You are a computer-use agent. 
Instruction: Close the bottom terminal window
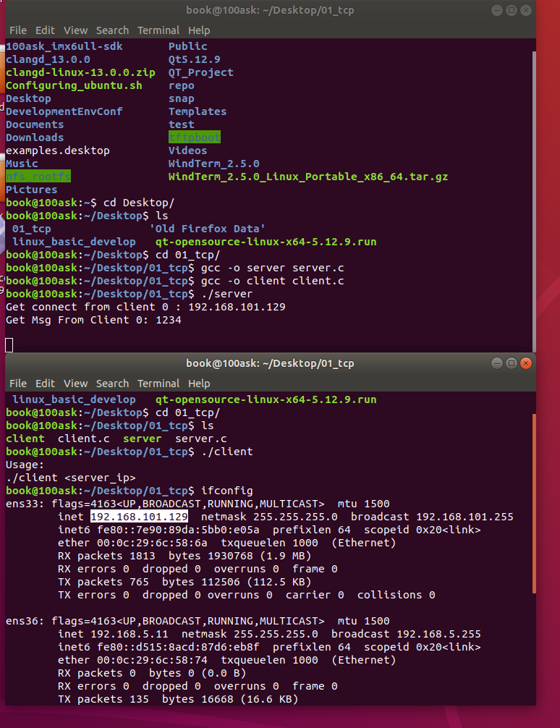point(526,363)
